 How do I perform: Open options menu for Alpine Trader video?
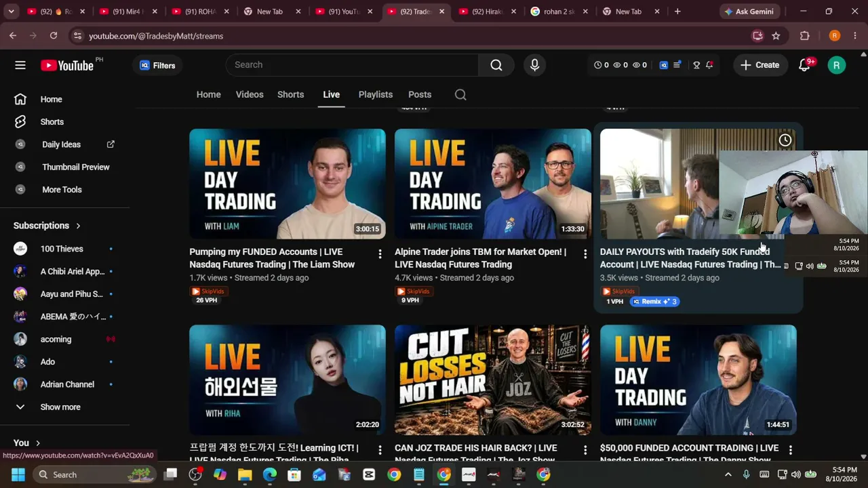pos(585,254)
